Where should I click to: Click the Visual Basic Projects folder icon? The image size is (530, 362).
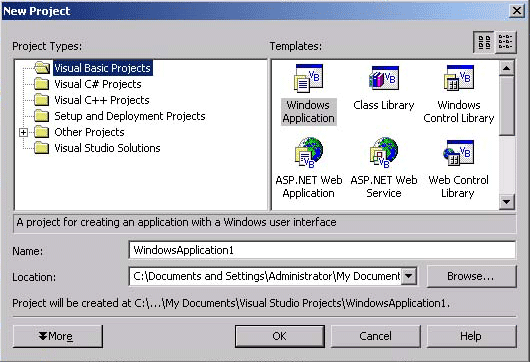pos(42,68)
